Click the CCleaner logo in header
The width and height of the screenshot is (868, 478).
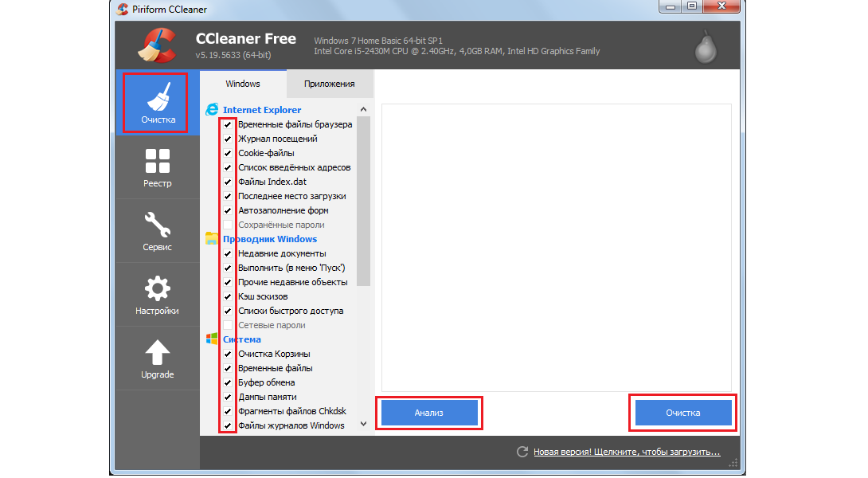point(157,45)
